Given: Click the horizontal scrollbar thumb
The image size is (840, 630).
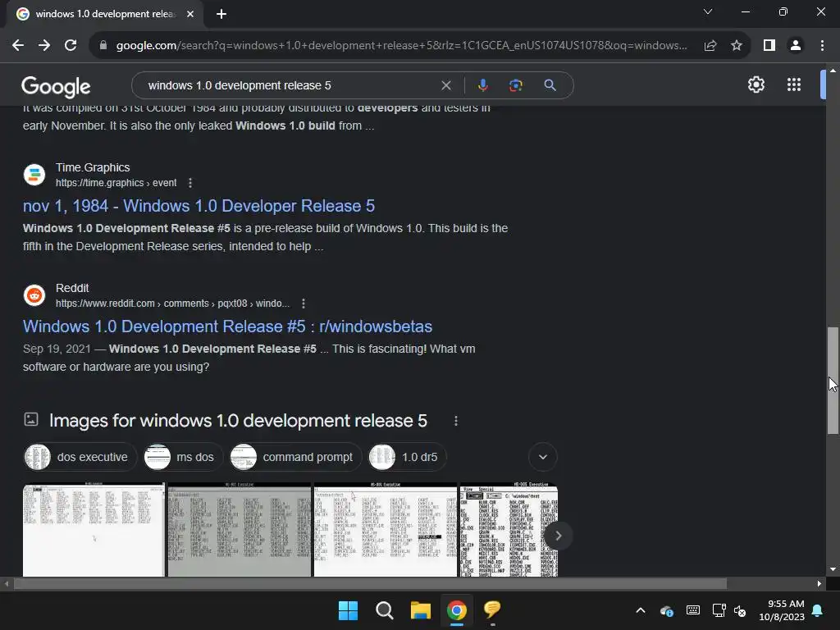Looking at the screenshot, I should coord(370,584).
